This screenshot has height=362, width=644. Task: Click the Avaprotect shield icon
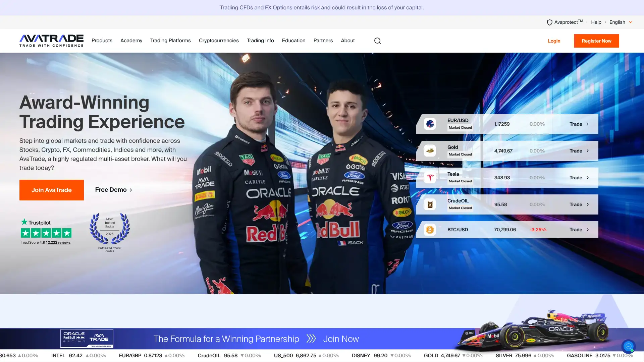(549, 22)
